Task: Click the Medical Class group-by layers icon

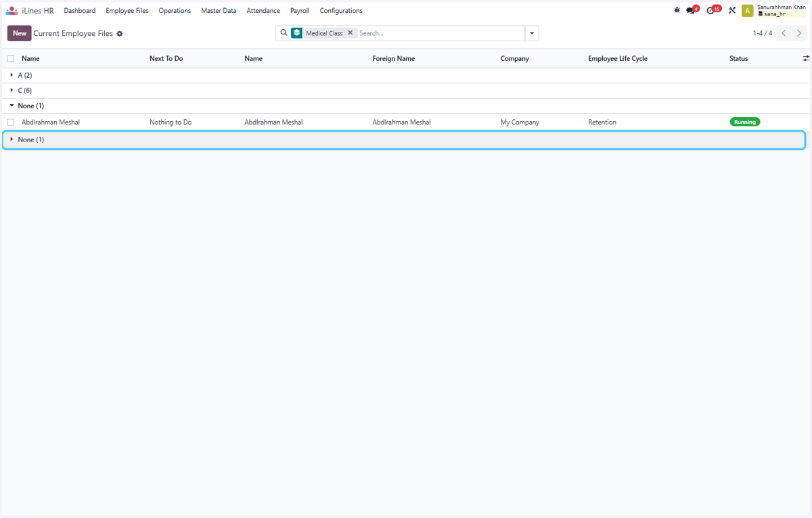Action: click(297, 33)
